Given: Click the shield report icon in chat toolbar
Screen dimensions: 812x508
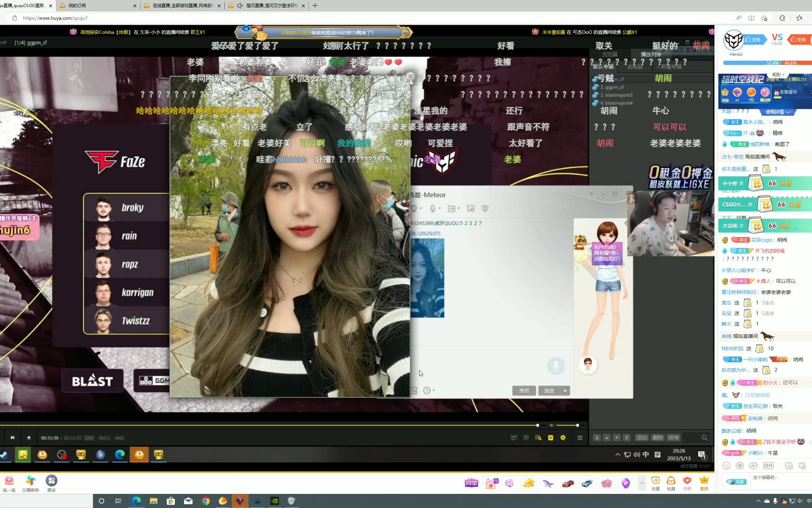Looking at the screenshot, I should click(485, 208).
